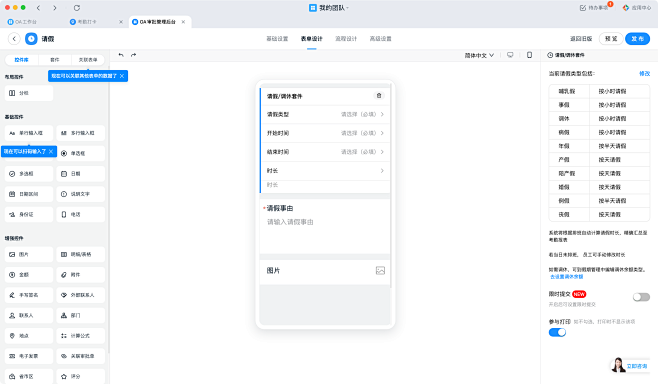Select the 控件库 panel tab
Viewport: 658px width, 384px height.
pyautogui.click(x=21, y=60)
